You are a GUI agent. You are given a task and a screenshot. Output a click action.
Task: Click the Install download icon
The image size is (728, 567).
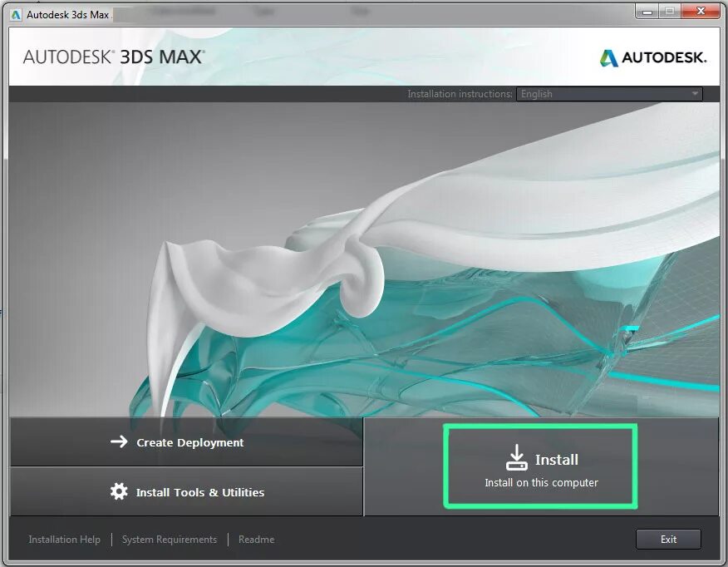pyautogui.click(x=516, y=457)
